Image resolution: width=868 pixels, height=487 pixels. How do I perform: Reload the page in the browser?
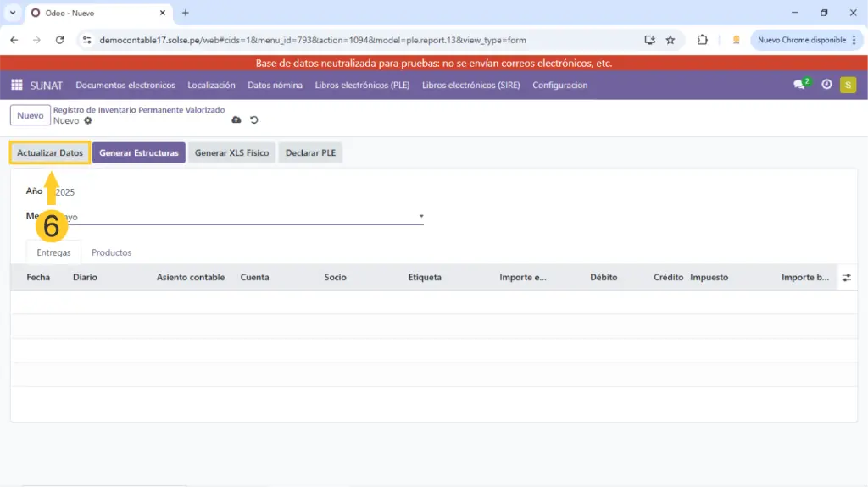coord(59,40)
